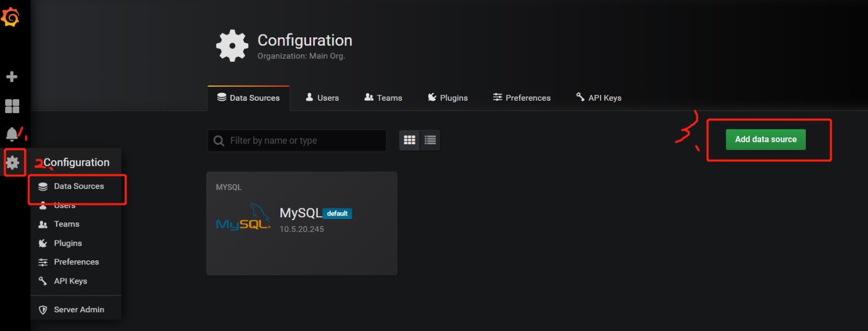Switch to grid view layout
Image resolution: width=868 pixels, height=331 pixels.
click(x=409, y=140)
